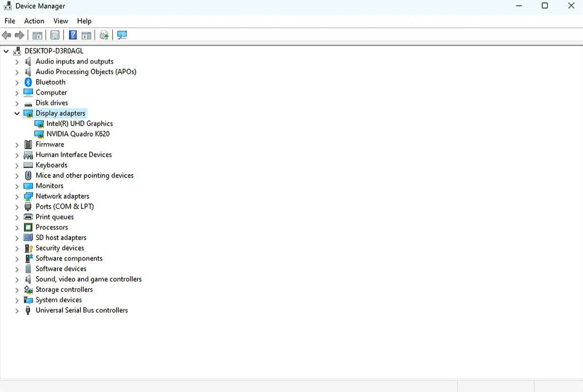Image resolution: width=583 pixels, height=392 pixels.
Task: Click the Monitors category icon
Action: click(28, 186)
